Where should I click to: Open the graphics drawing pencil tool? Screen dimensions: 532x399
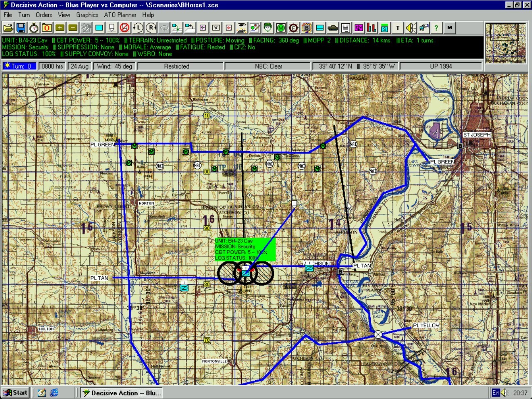click(x=254, y=28)
